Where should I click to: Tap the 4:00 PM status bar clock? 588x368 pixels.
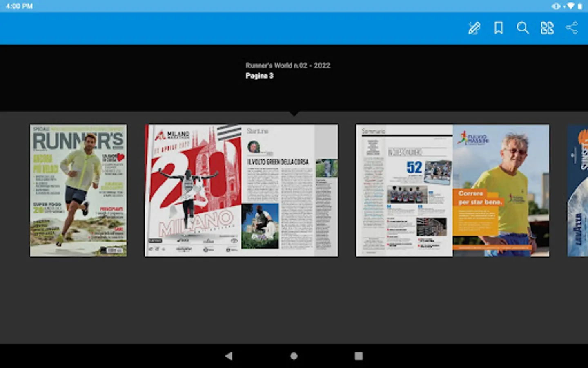point(19,6)
